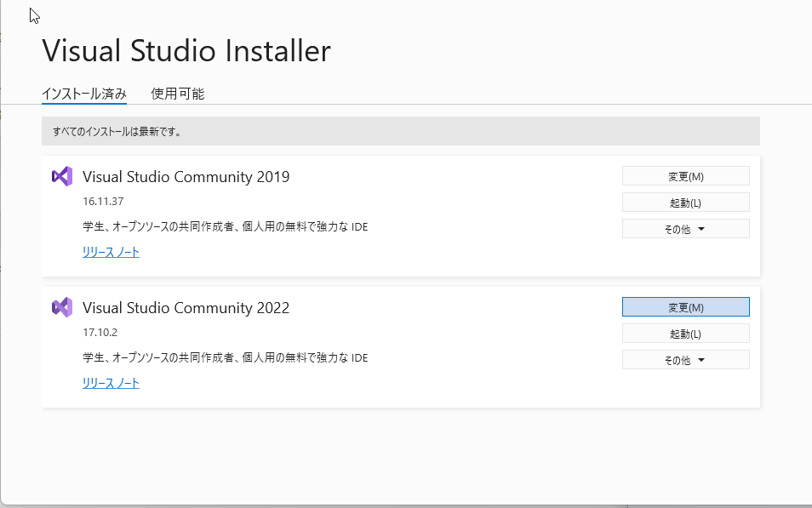Expand その他 dropdown for Visual Studio 2019
812x508 pixels.
coord(686,229)
